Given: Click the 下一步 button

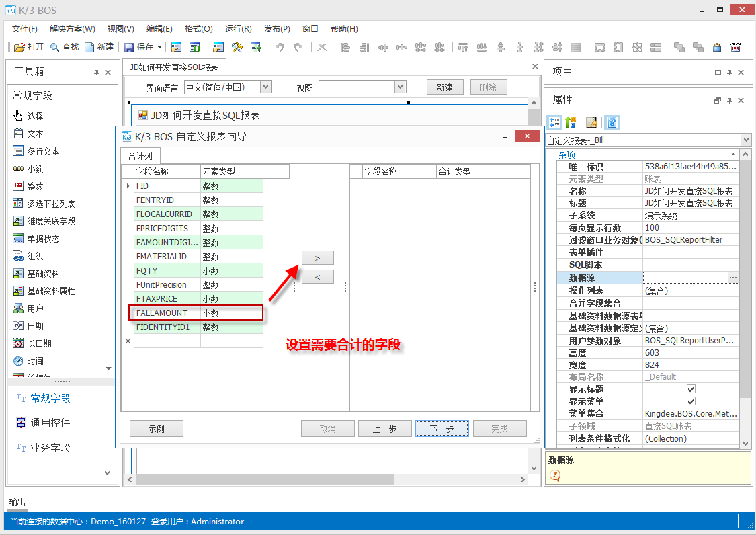Looking at the screenshot, I should (x=442, y=428).
